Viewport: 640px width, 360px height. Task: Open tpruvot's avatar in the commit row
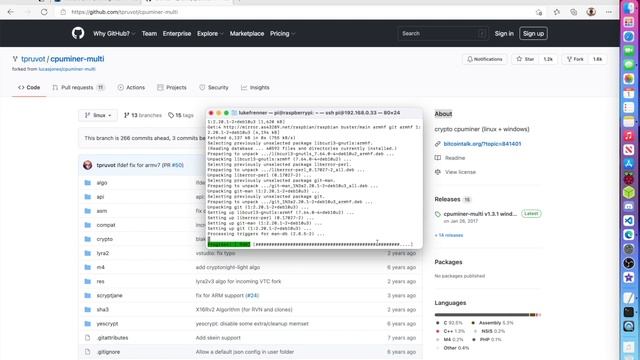point(87,165)
